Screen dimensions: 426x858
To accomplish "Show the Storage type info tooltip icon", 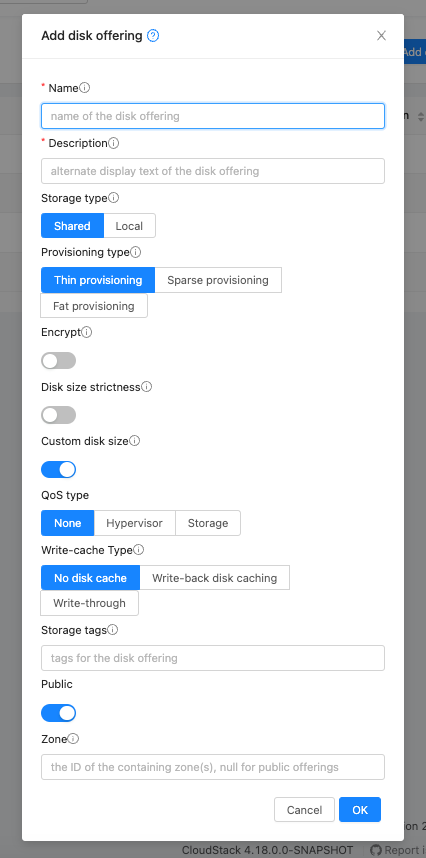I will tap(113, 198).
